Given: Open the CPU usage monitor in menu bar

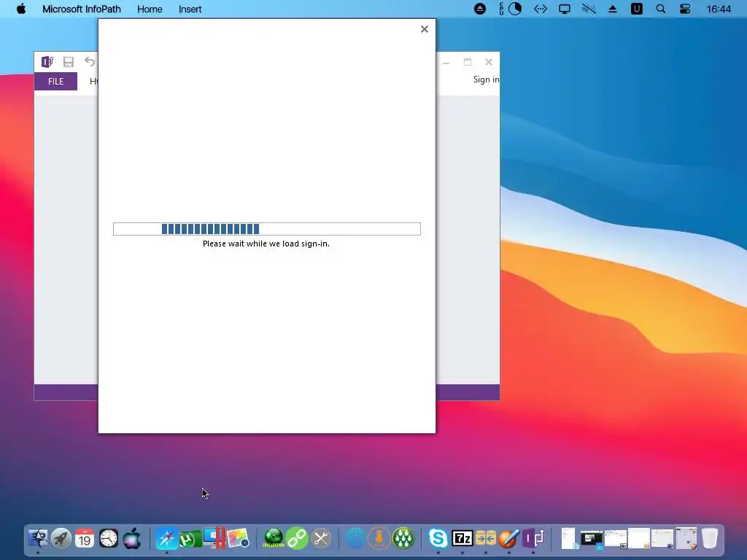Looking at the screenshot, I should tap(510, 9).
